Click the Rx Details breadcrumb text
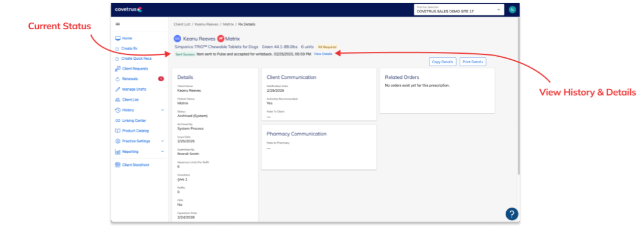This screenshot has width=644, height=228. pyautogui.click(x=247, y=24)
